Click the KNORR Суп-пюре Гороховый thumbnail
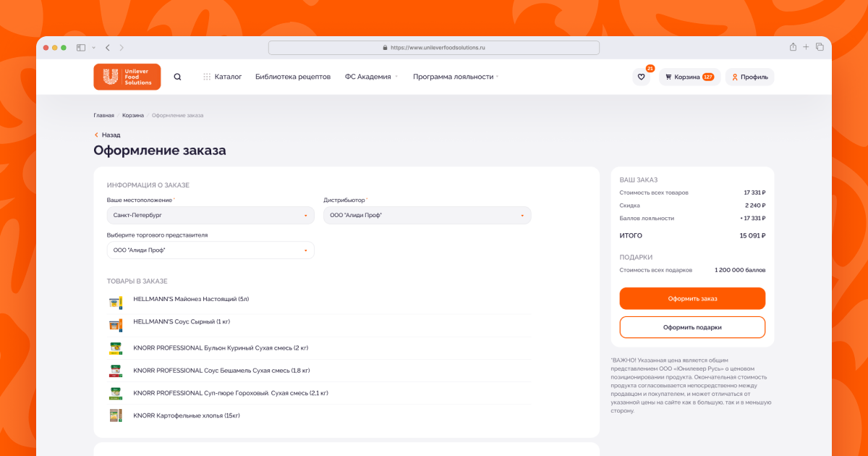 click(x=115, y=393)
